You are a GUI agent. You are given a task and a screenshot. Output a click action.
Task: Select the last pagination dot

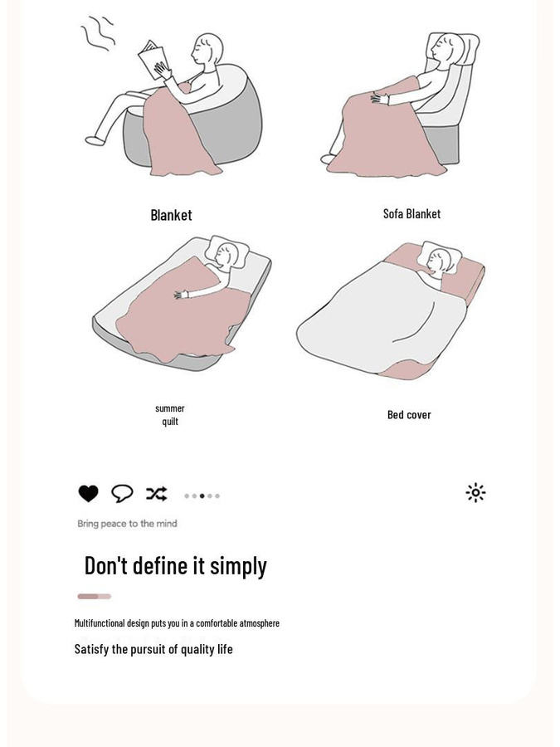click(217, 496)
